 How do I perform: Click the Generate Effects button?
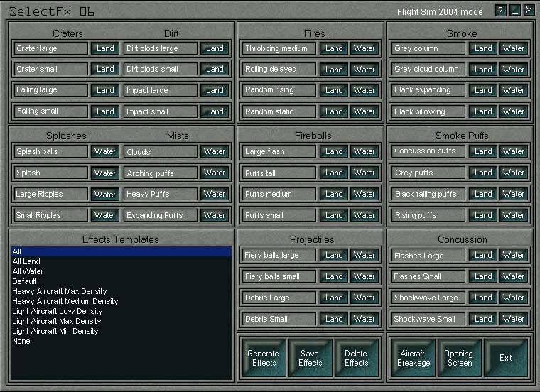click(x=264, y=358)
